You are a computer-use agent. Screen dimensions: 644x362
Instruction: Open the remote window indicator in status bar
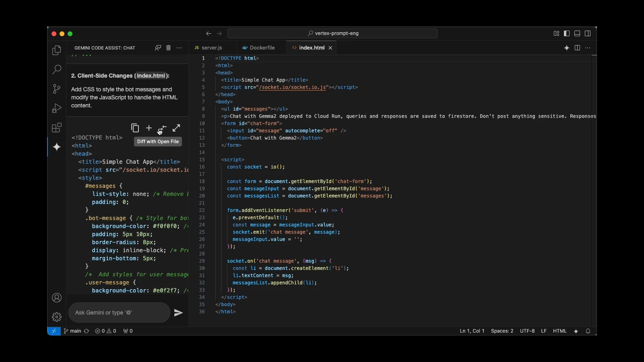point(54,331)
